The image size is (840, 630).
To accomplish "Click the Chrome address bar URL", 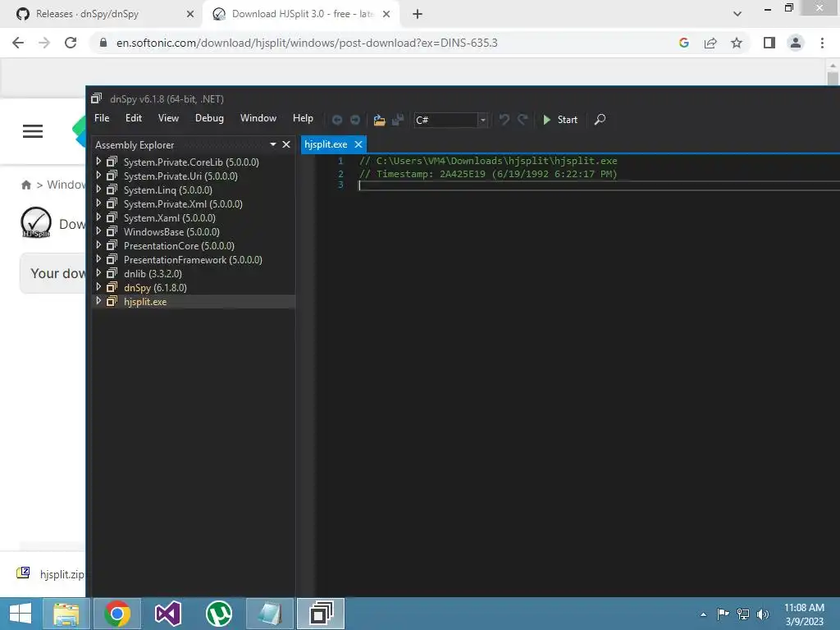I will (307, 43).
